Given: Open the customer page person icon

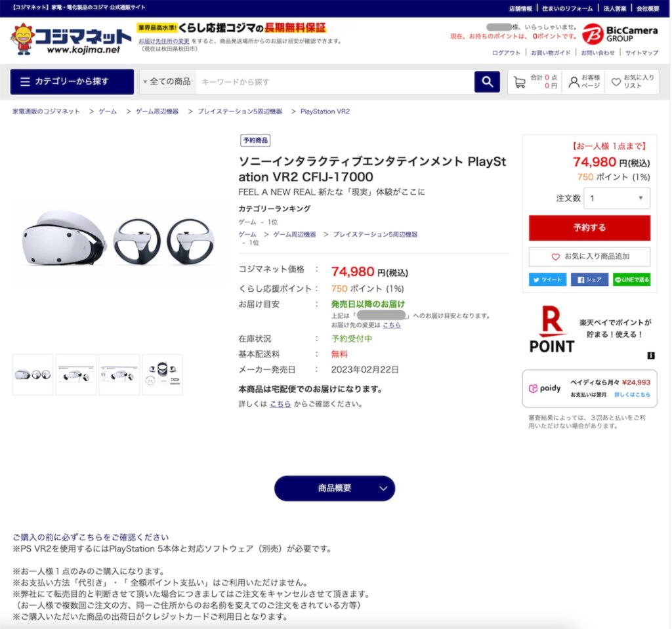Looking at the screenshot, I should pos(574,81).
